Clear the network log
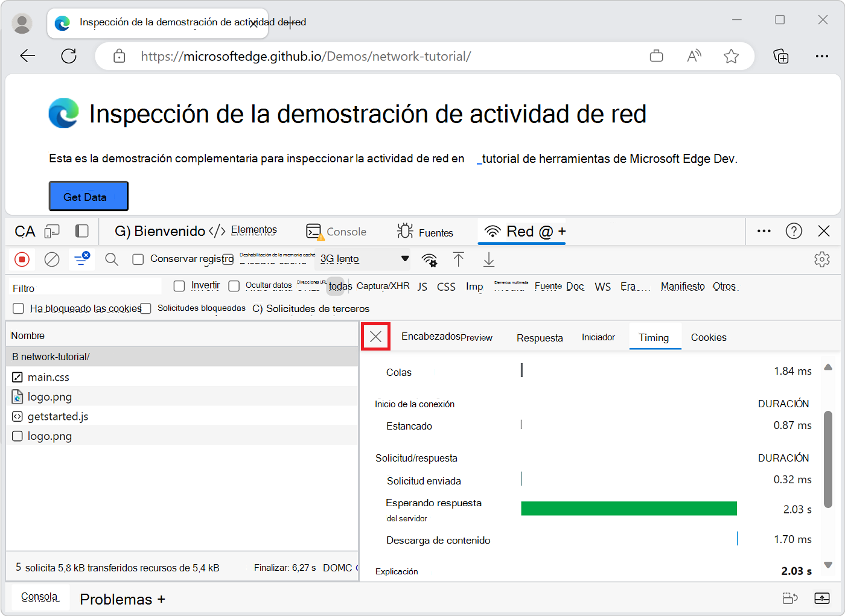The height and width of the screenshot is (616, 845). pos(53,259)
